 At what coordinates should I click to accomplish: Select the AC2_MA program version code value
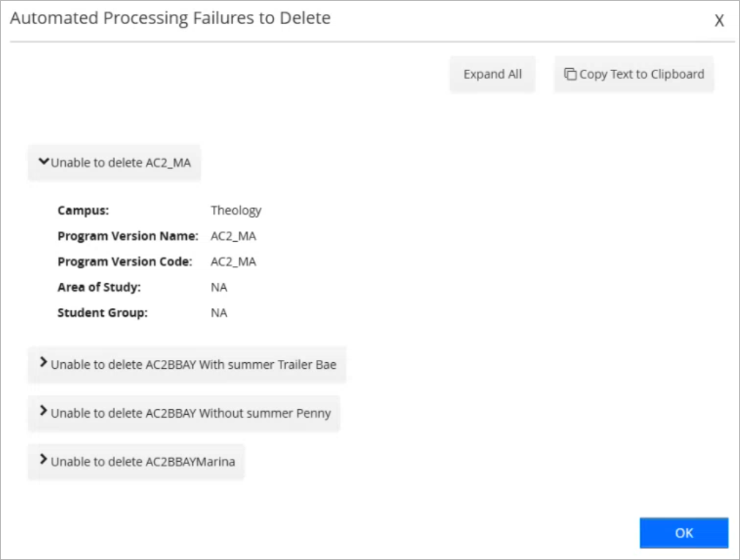(233, 261)
